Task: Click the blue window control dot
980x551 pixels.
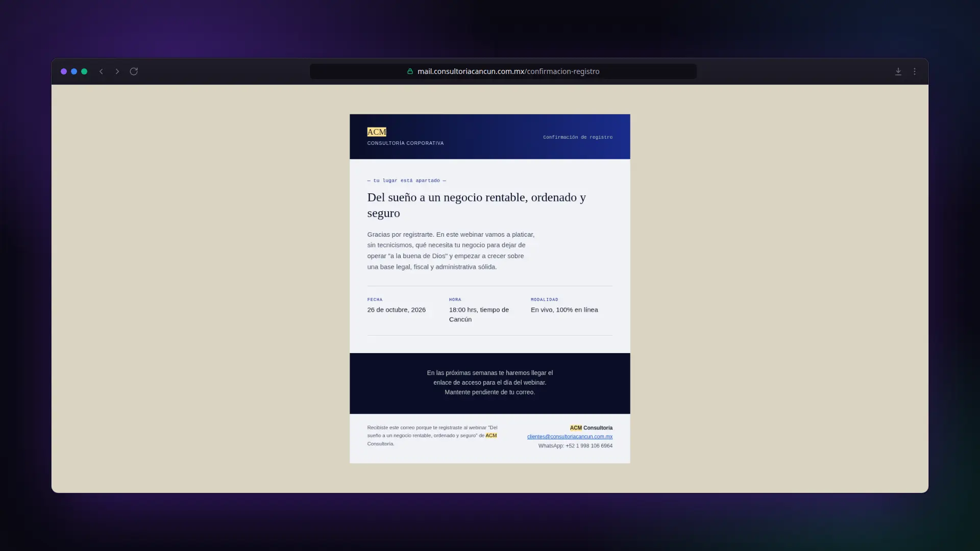Action: click(x=74, y=71)
